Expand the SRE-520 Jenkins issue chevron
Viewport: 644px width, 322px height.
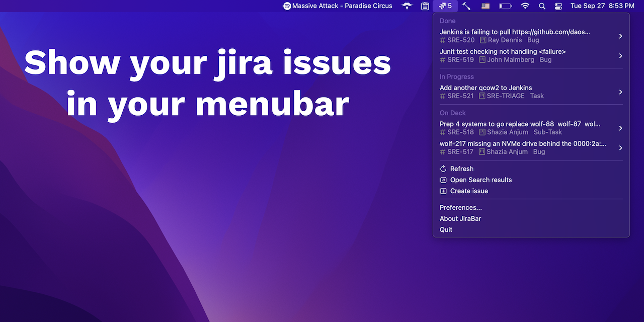coord(620,36)
